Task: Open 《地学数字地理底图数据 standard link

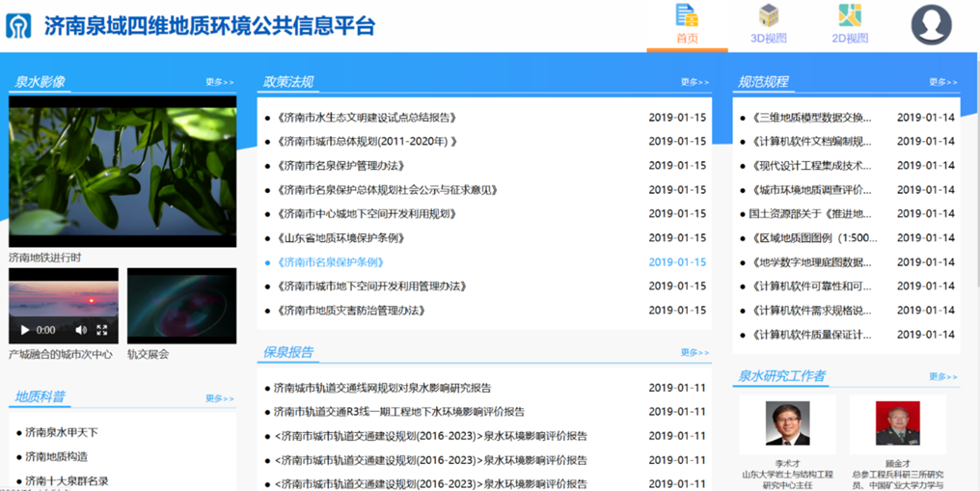Action: [x=810, y=262]
